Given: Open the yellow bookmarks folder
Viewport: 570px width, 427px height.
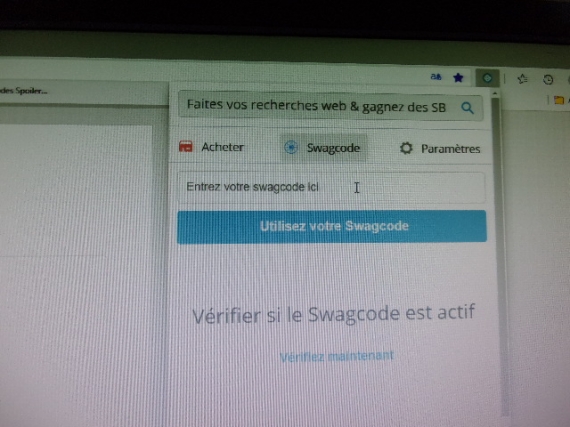Looking at the screenshot, I should [x=559, y=100].
